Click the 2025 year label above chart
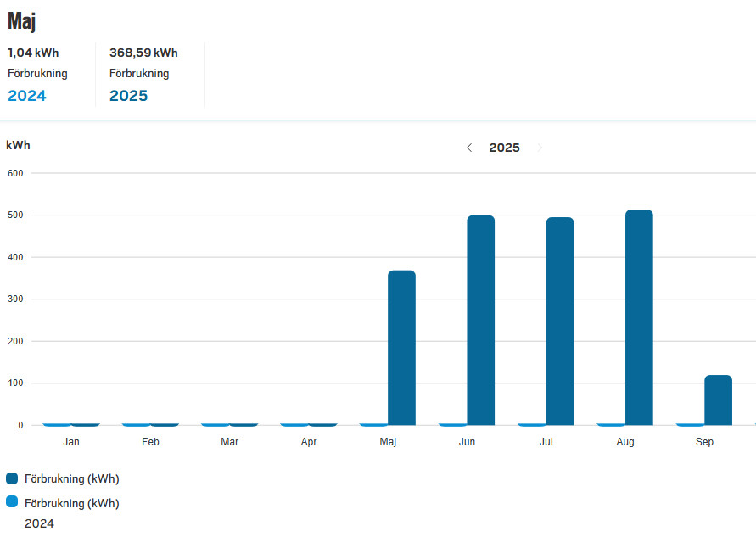Screen dimensions: 756x537 [x=504, y=148]
